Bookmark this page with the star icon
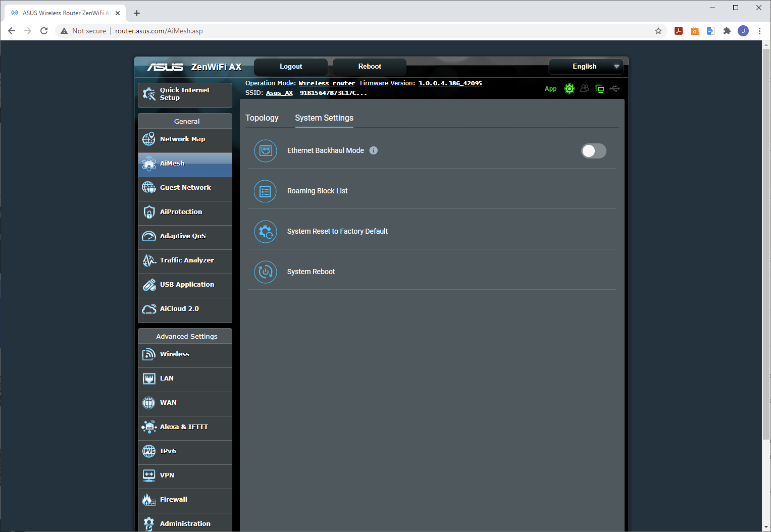 point(658,31)
